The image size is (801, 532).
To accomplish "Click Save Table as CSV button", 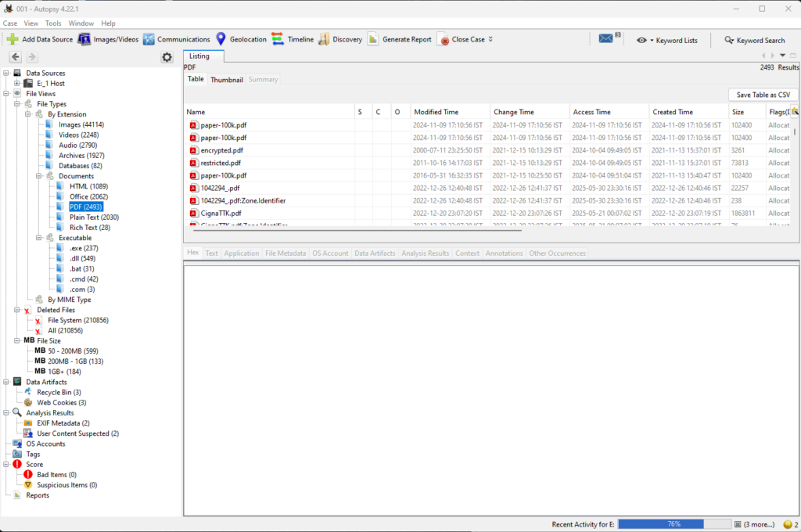I will (x=763, y=95).
